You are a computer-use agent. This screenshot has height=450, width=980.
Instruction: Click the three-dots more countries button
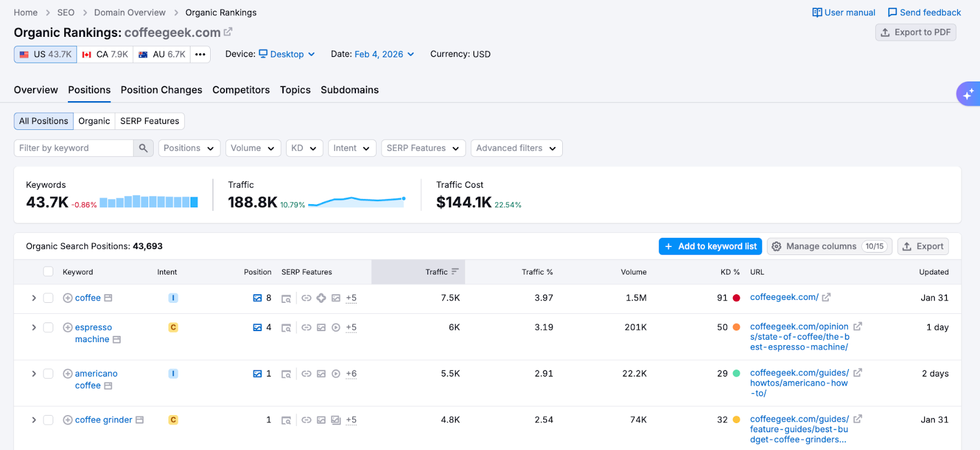tap(200, 55)
